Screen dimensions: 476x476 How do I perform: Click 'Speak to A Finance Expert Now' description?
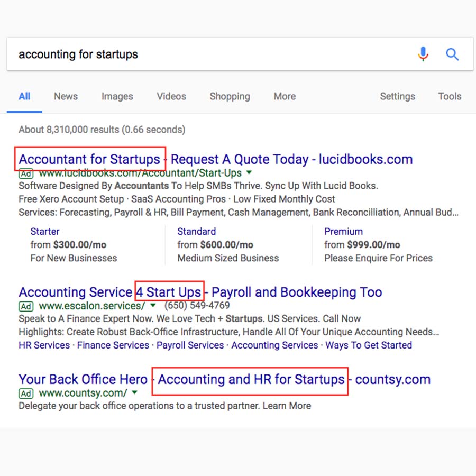tap(189, 318)
